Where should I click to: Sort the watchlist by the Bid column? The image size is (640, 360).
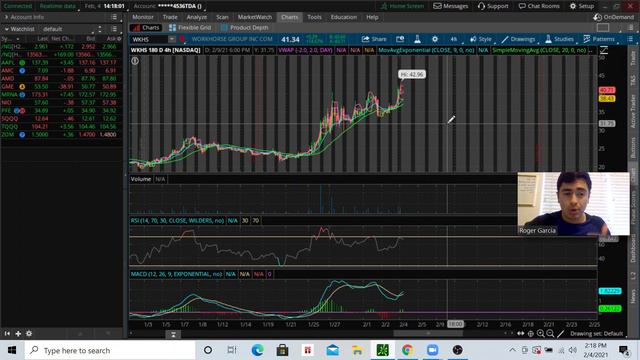91,38
